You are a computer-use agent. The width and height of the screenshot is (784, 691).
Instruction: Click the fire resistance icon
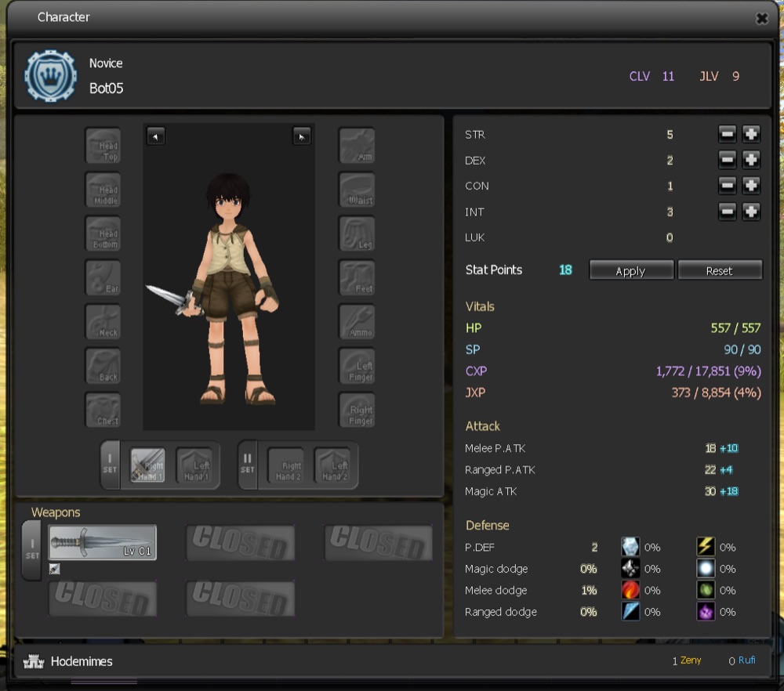pos(630,590)
